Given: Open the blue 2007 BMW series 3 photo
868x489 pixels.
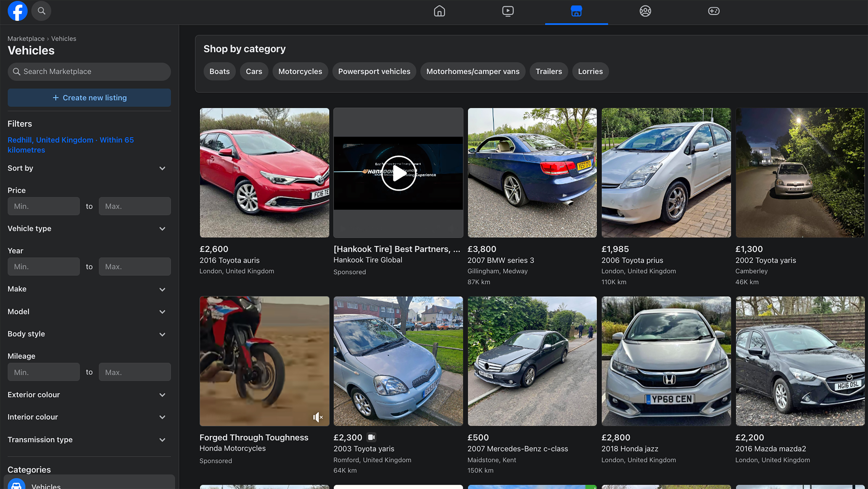Looking at the screenshot, I should [x=532, y=173].
